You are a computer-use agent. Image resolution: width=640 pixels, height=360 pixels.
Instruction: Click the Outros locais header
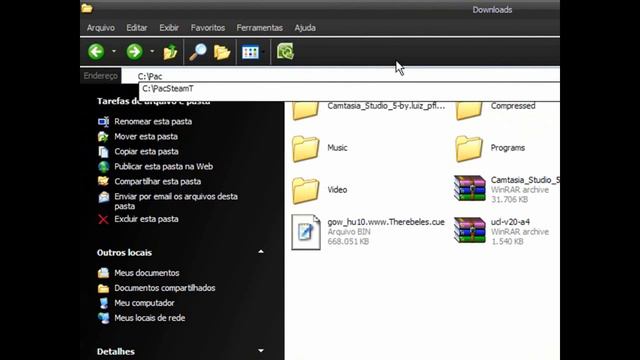(124, 253)
